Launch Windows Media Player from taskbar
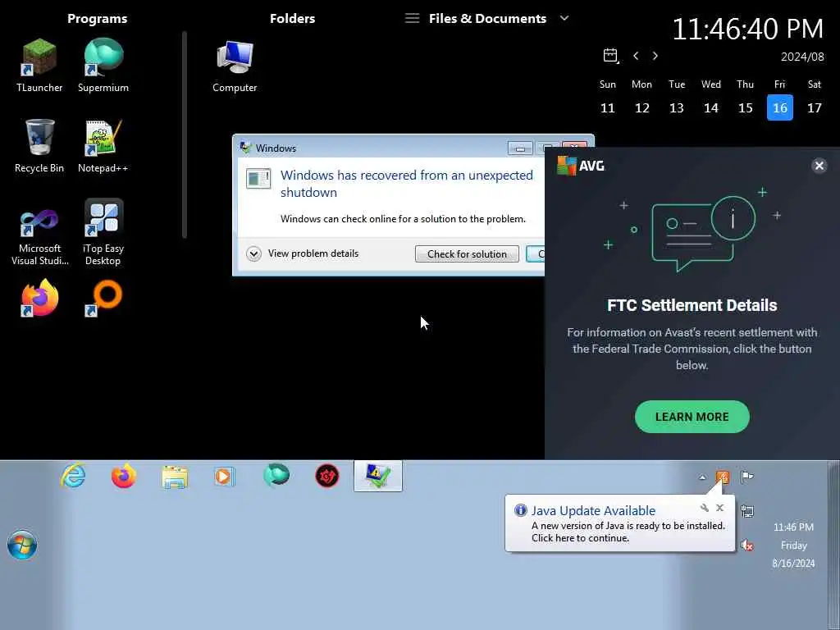The height and width of the screenshot is (630, 840). tap(225, 476)
